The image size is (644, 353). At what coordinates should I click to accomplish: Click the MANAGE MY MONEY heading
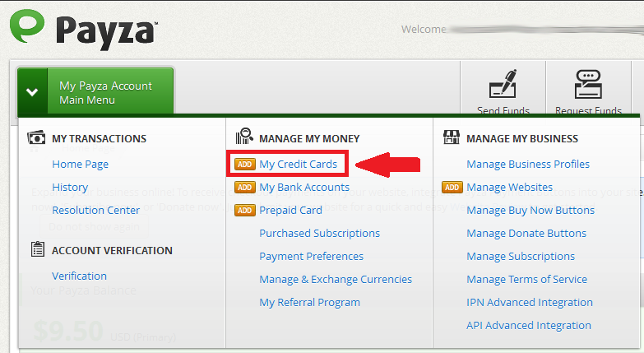[x=309, y=139]
